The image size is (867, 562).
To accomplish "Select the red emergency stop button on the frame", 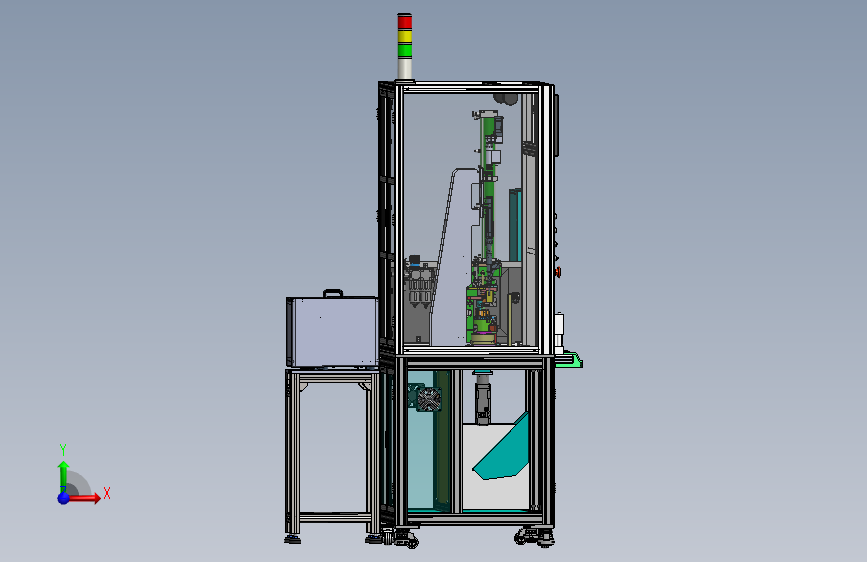I will 558,272.
